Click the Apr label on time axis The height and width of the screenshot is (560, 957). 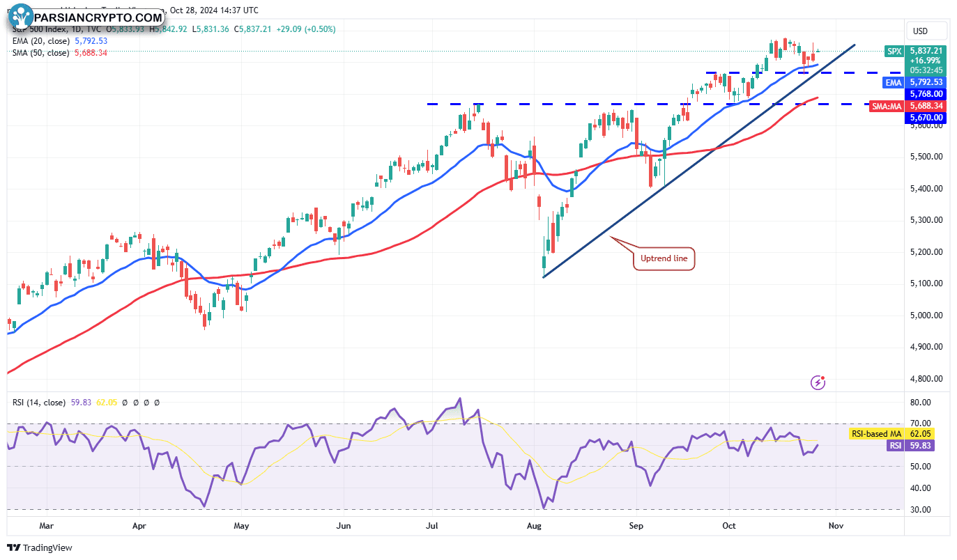140,526
